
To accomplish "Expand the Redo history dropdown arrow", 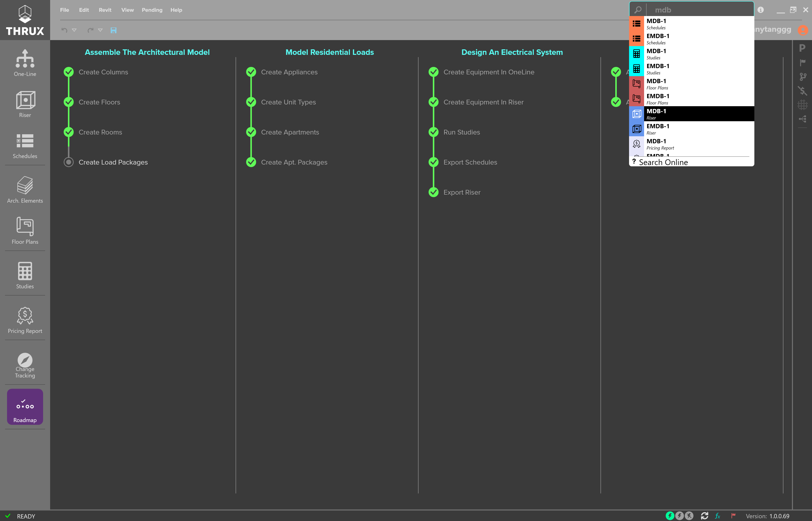I will click(x=100, y=30).
